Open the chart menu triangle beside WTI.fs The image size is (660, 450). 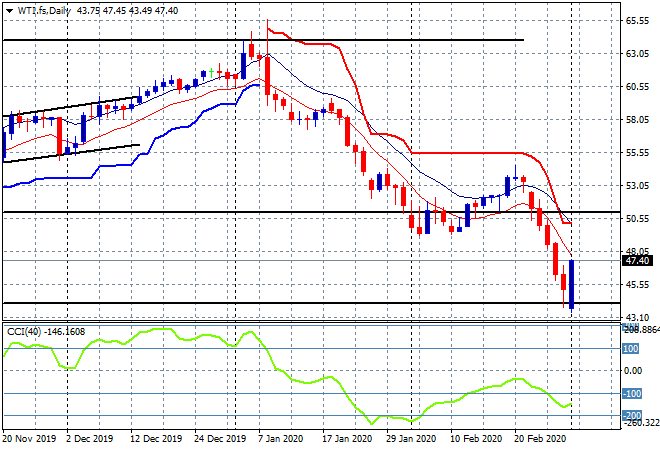tap(9, 11)
